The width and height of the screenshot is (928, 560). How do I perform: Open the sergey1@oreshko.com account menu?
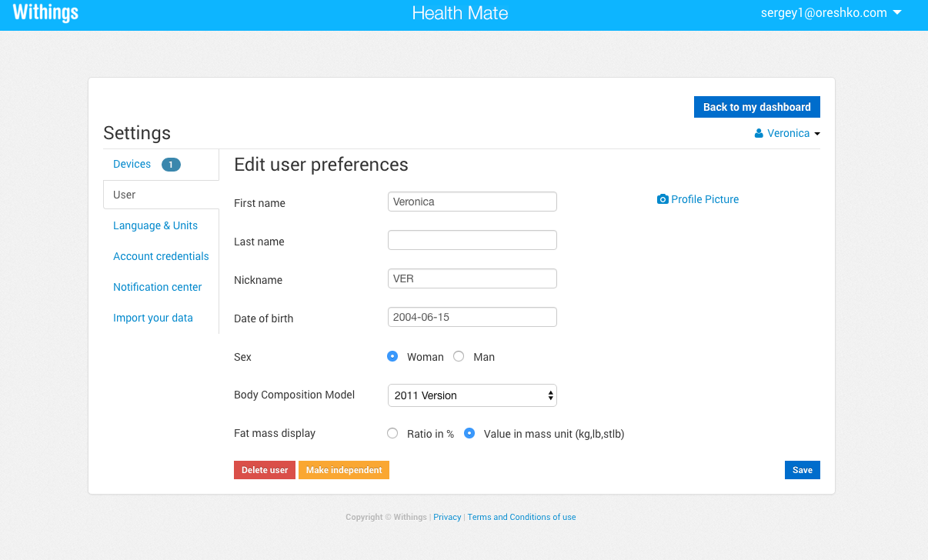[x=831, y=12]
